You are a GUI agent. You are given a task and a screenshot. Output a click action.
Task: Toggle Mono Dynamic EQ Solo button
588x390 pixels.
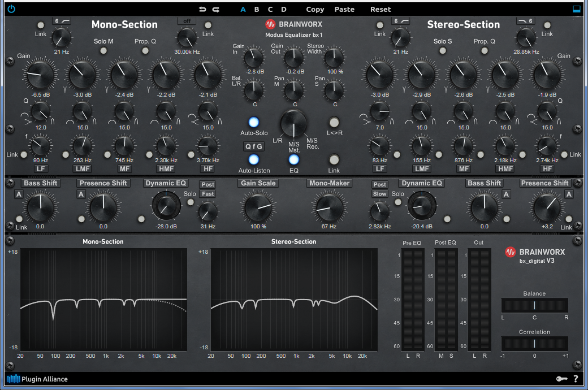[191, 202]
